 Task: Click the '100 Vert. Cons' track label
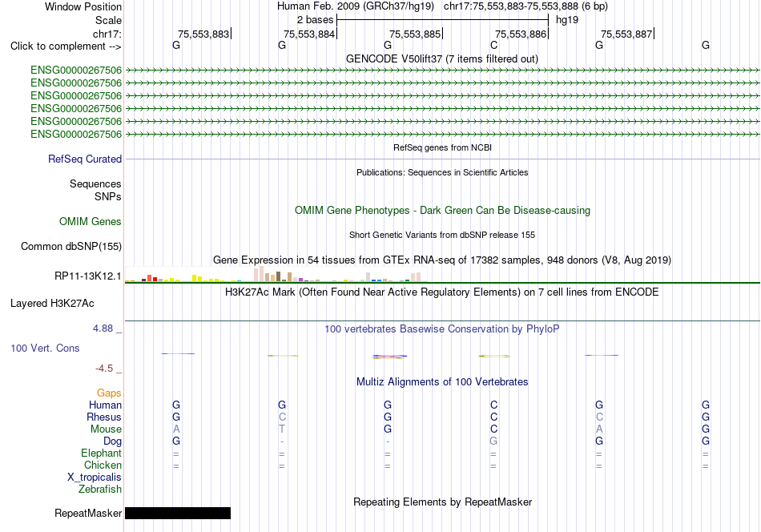[45, 348]
